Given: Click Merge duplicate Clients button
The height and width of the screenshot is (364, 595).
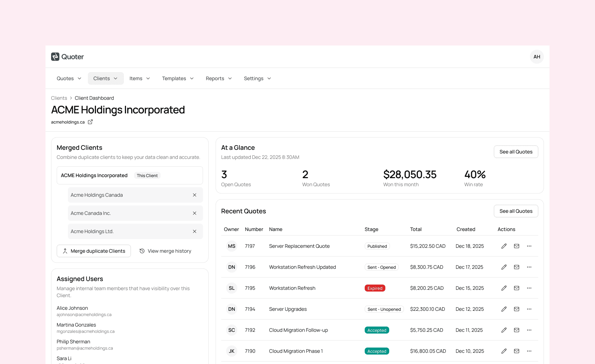Looking at the screenshot, I should (94, 251).
